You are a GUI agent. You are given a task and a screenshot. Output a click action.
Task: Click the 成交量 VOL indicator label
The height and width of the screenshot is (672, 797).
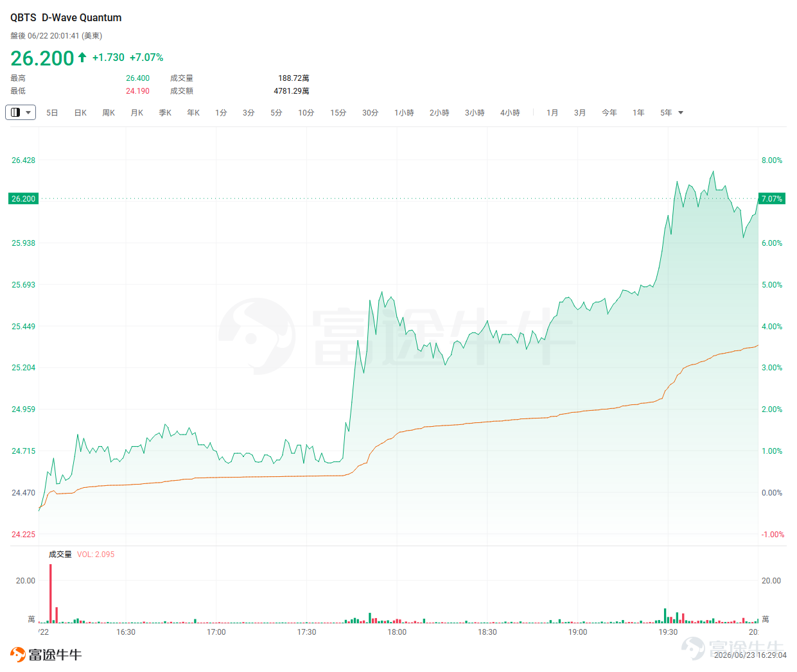click(82, 555)
